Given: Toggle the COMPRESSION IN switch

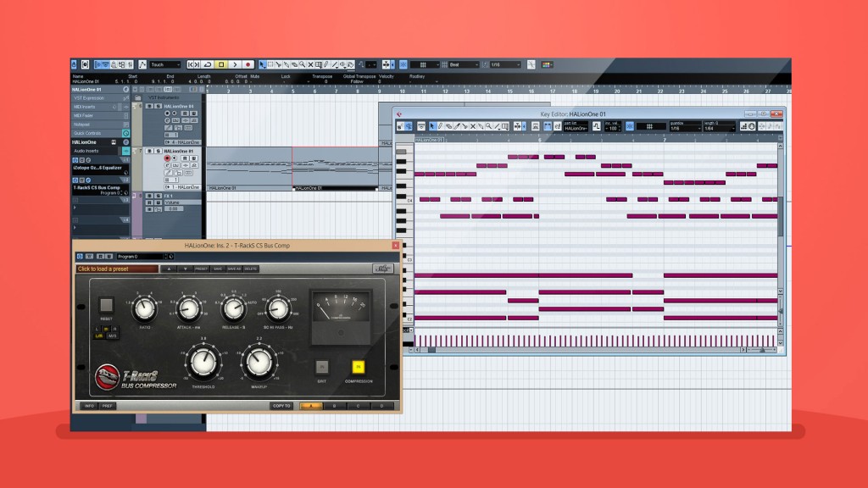Looking at the screenshot, I should coord(359,367).
